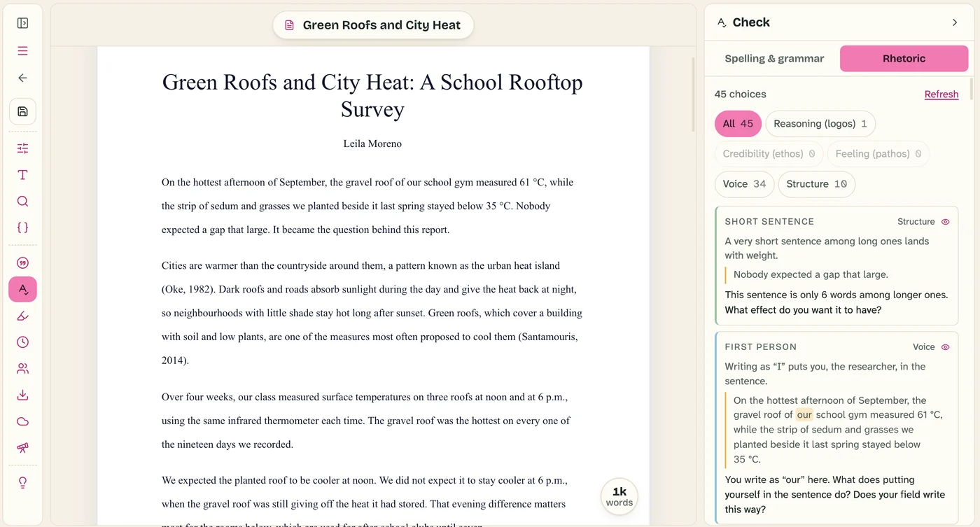Filter by Voice 34
The width and height of the screenshot is (980, 527).
pyautogui.click(x=744, y=184)
